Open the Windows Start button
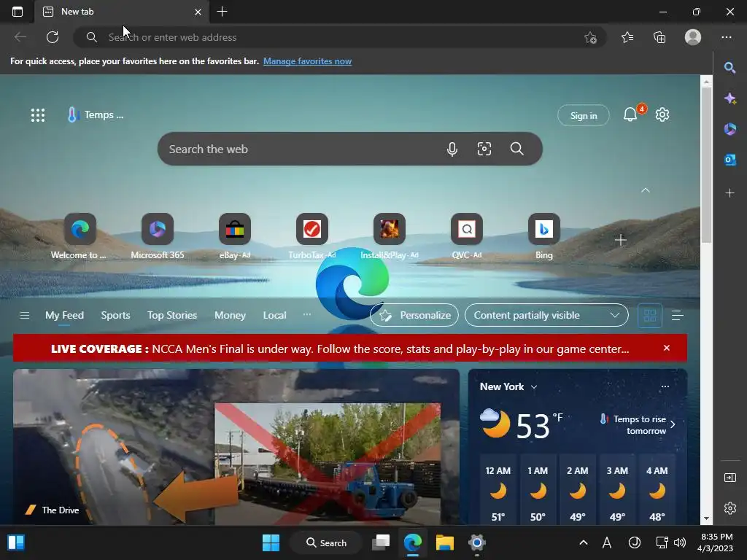The width and height of the screenshot is (747, 560). pos(271,542)
